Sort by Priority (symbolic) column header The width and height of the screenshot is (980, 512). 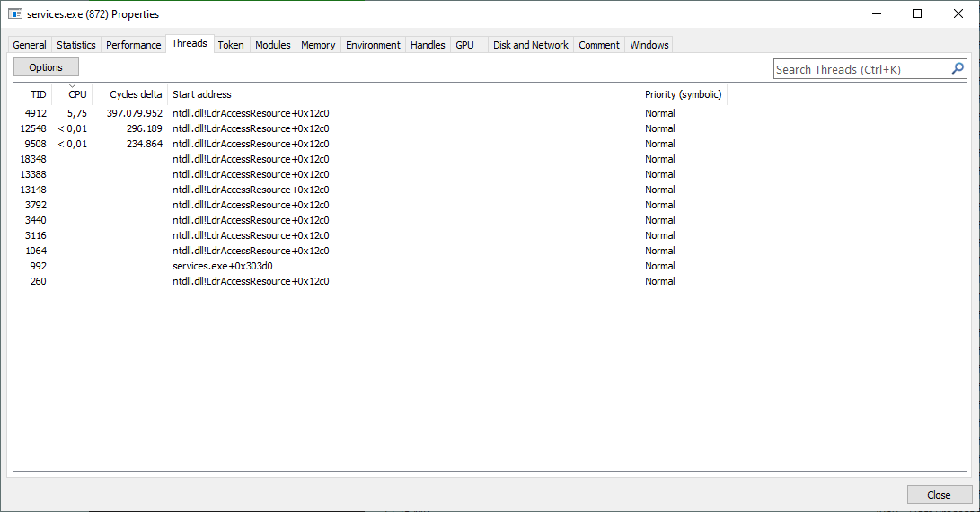pyautogui.click(x=683, y=94)
